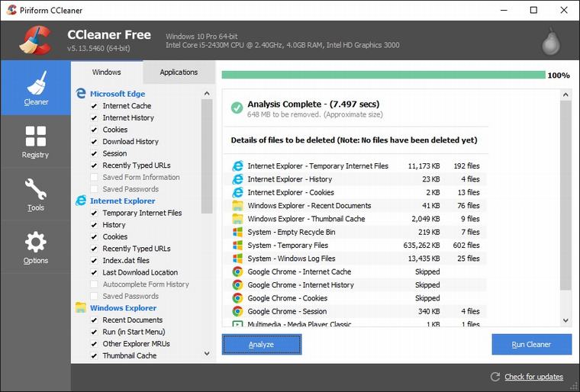This screenshot has height=392, width=580.
Task: Click the Analyze button
Action: click(262, 344)
